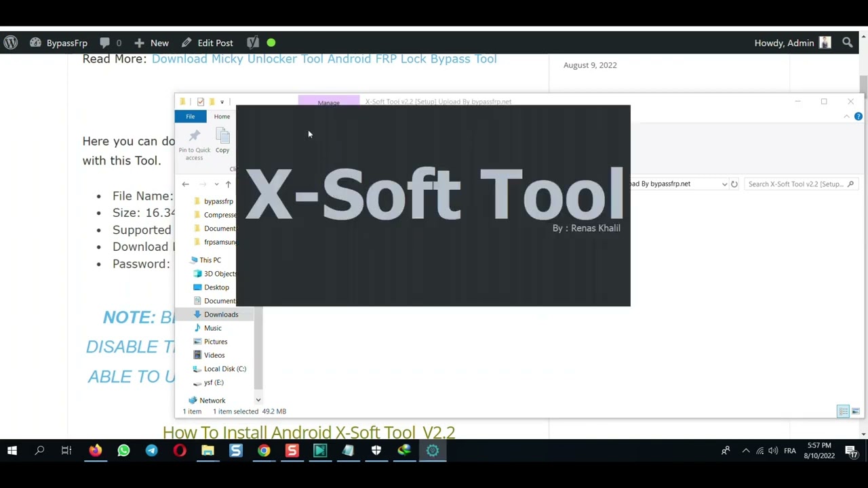Open Windows Security shield on taskbar

point(376,451)
